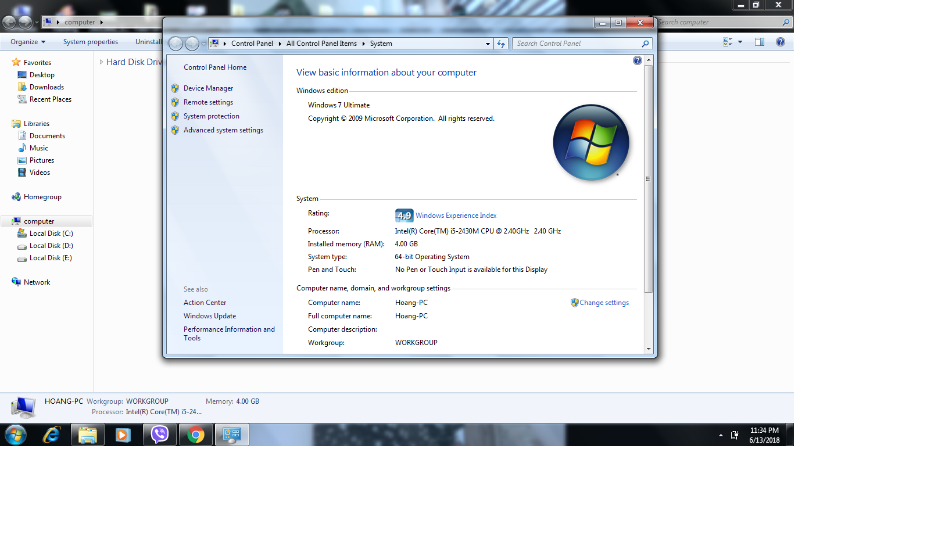The height and width of the screenshot is (560, 945).
Task: Expand the Hard Disk Drives group
Action: (x=101, y=62)
